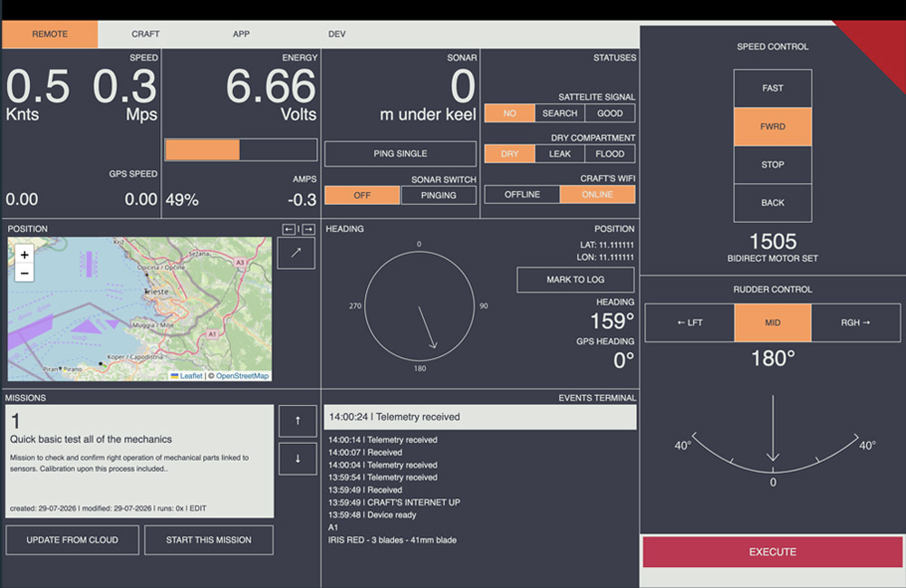Click '14:00:07 Received' event line
This screenshot has height=588, width=906.
365,452
